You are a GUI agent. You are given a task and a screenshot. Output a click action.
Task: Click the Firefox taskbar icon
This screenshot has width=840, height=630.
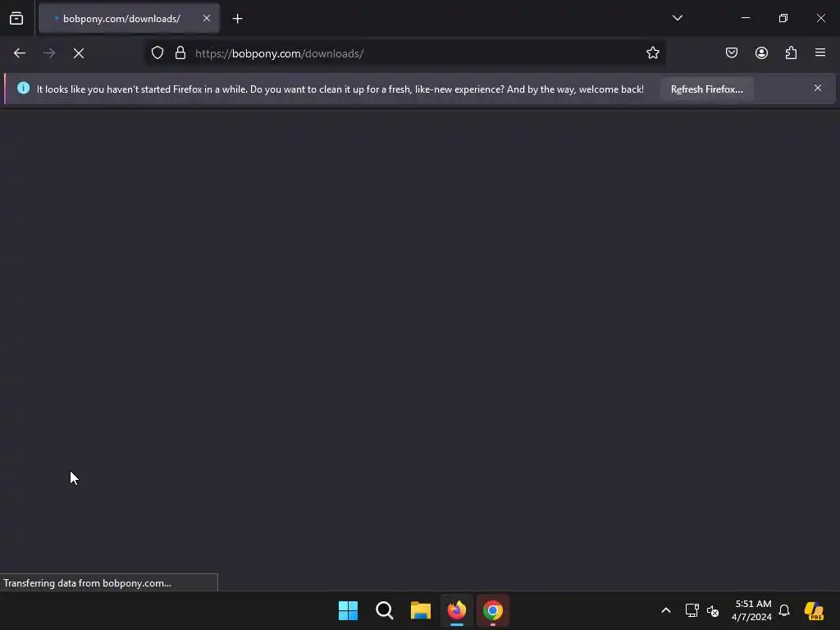tap(456, 610)
